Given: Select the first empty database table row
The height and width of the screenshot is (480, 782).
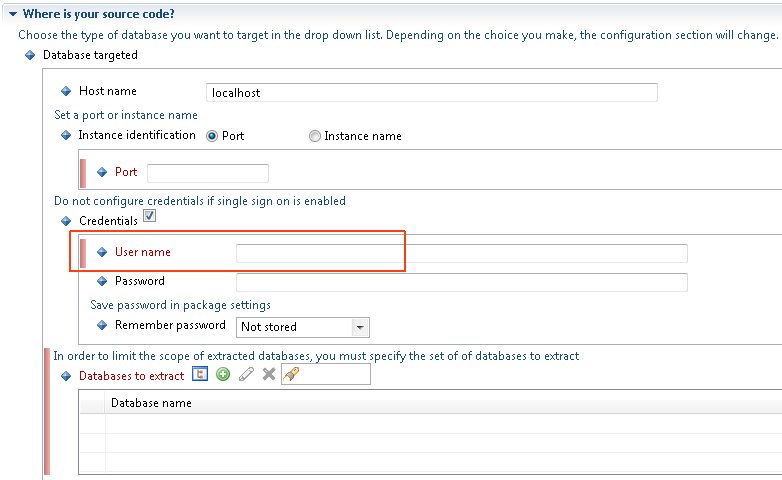Looking at the screenshot, I should pos(430,422).
